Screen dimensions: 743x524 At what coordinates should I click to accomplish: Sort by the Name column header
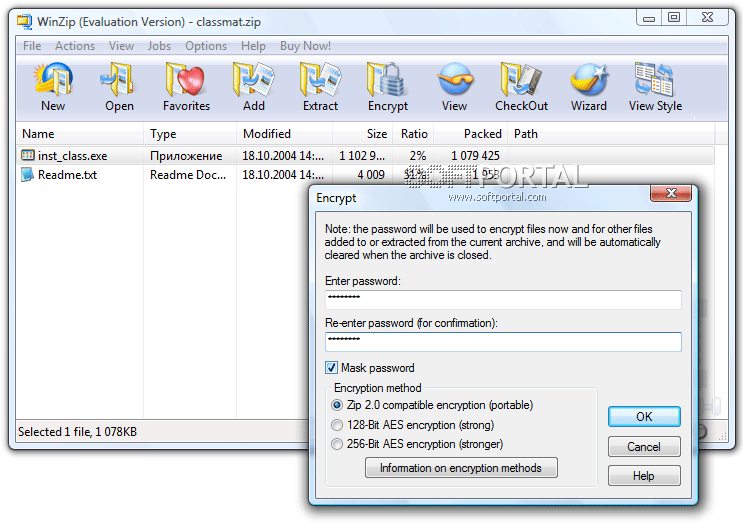pos(80,134)
